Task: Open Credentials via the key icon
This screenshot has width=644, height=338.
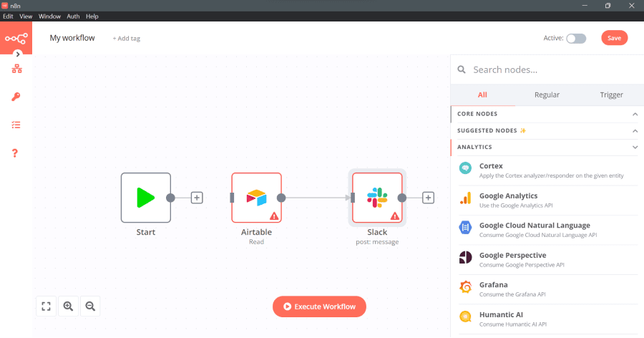Action: pos(16,97)
